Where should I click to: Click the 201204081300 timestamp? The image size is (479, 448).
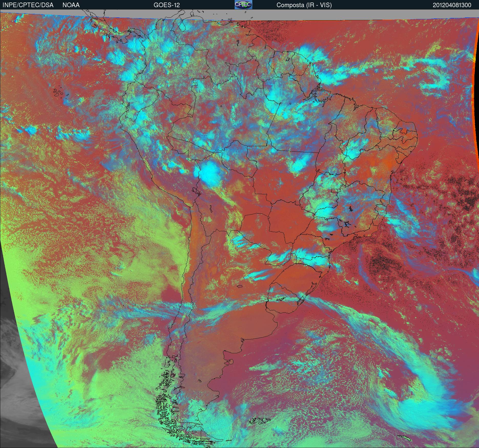[x=452, y=5]
